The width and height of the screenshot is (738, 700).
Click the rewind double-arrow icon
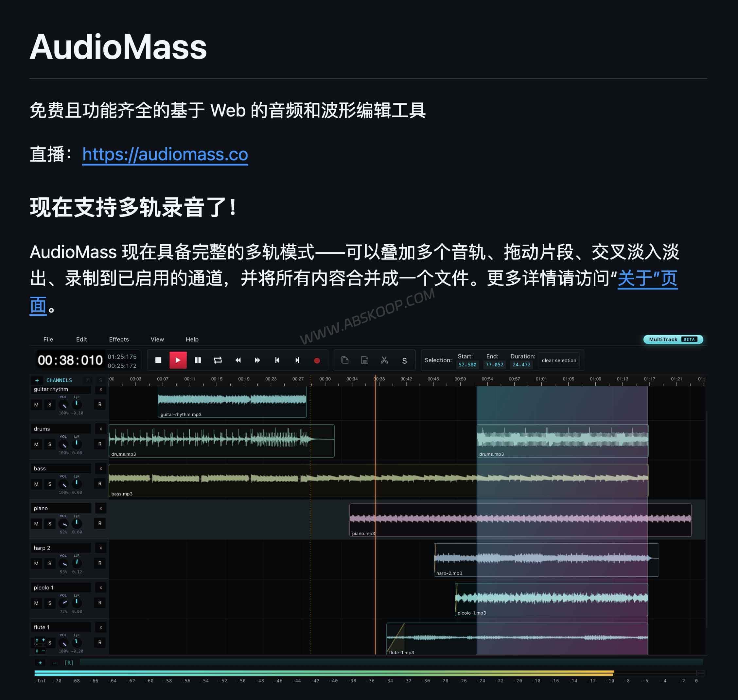(x=238, y=360)
